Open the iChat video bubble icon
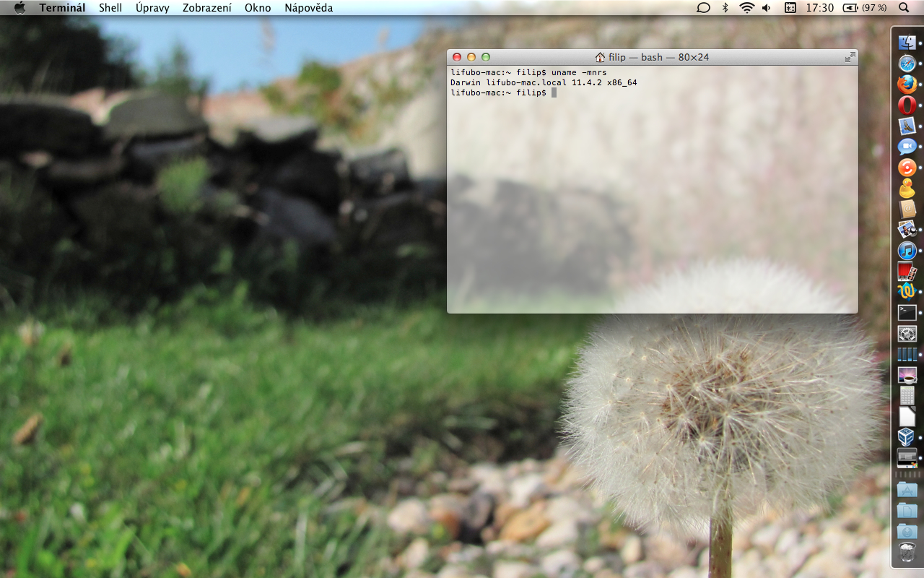 [x=907, y=147]
